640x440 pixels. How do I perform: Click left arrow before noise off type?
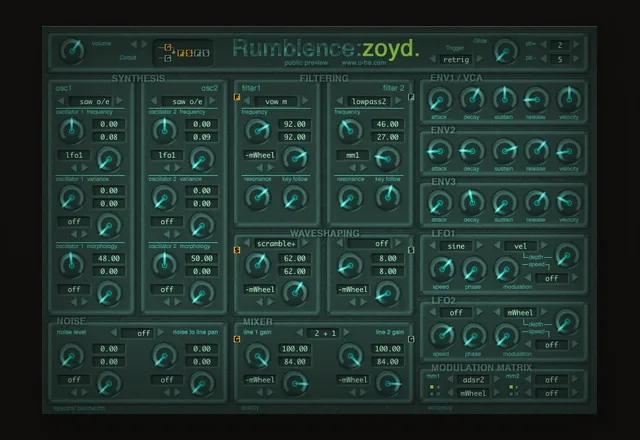[113, 333]
